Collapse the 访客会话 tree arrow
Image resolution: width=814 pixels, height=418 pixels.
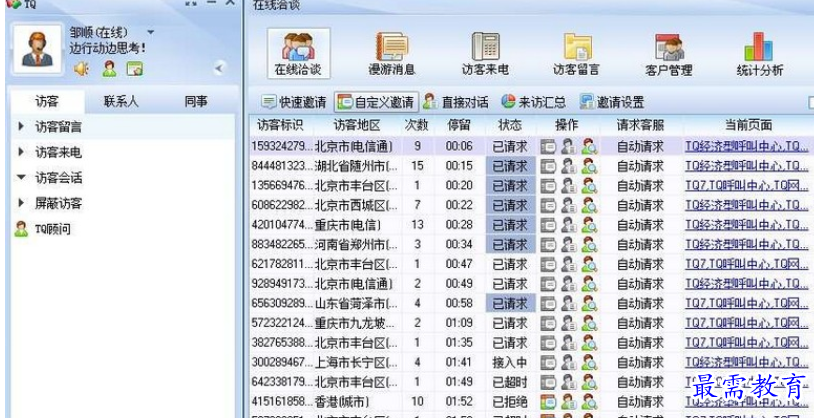[x=21, y=177]
